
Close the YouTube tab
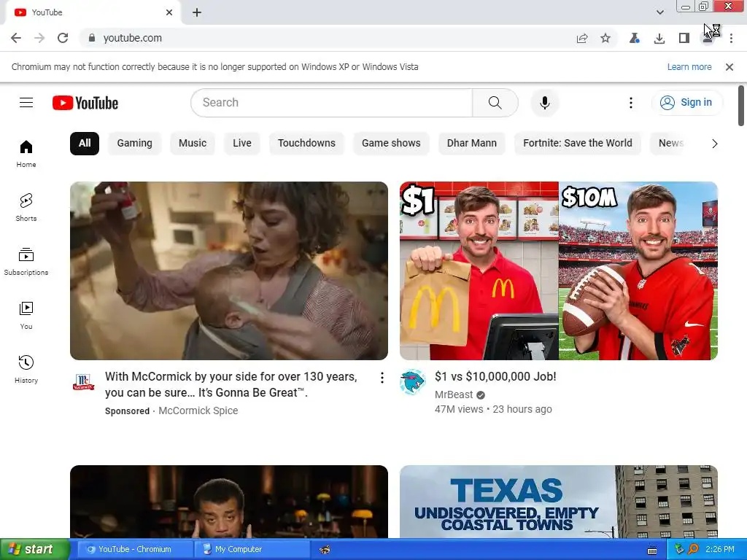[169, 12]
